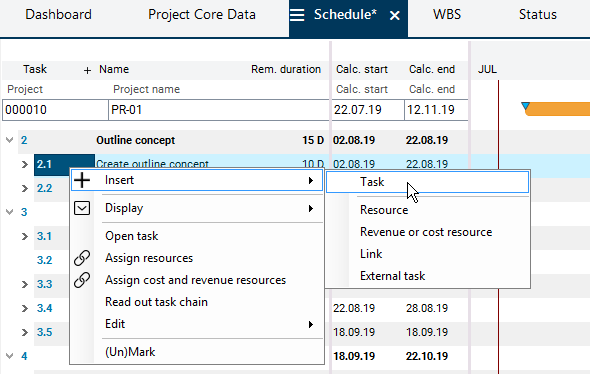Image resolution: width=590 pixels, height=374 pixels.
Task: Click project calc. start field 22.07.19
Action: click(368, 110)
